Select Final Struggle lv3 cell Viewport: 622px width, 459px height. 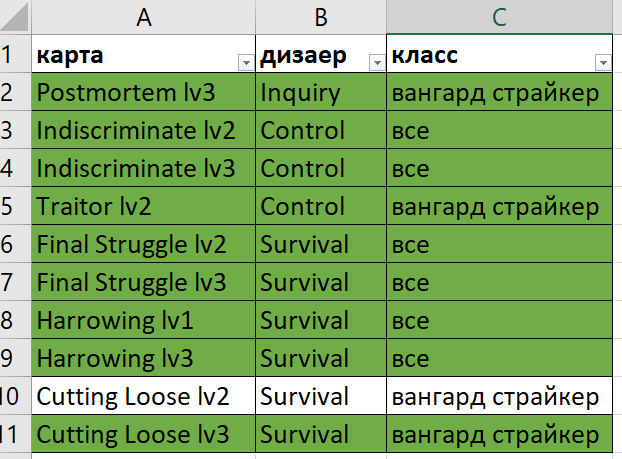point(143,282)
